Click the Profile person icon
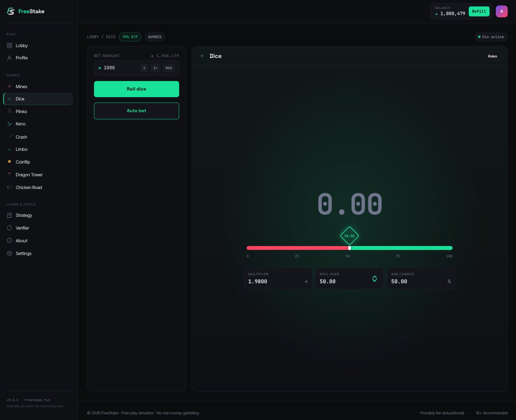Image resolution: width=516 pixels, height=420 pixels. coord(9,58)
